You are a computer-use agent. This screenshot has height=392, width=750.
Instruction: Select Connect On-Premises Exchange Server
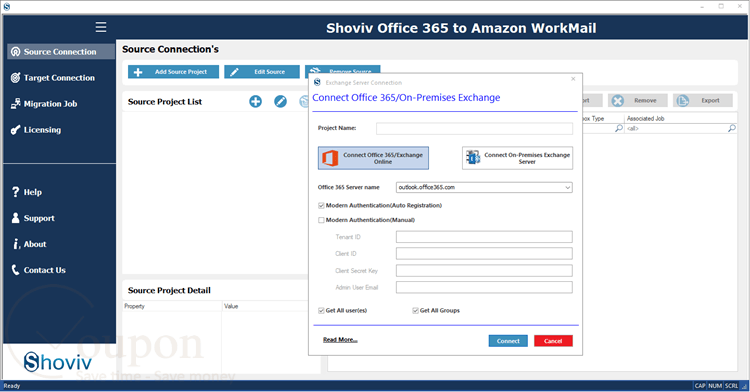pos(517,158)
